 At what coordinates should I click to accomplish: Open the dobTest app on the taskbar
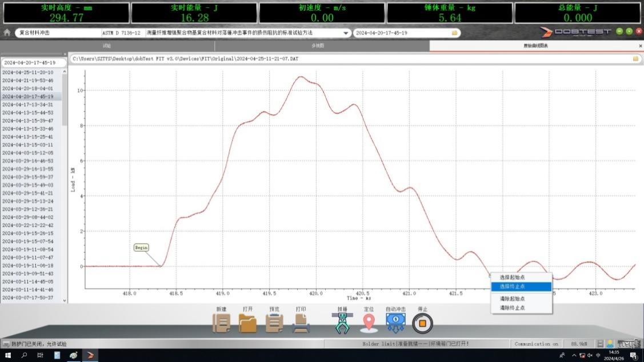(x=90, y=356)
